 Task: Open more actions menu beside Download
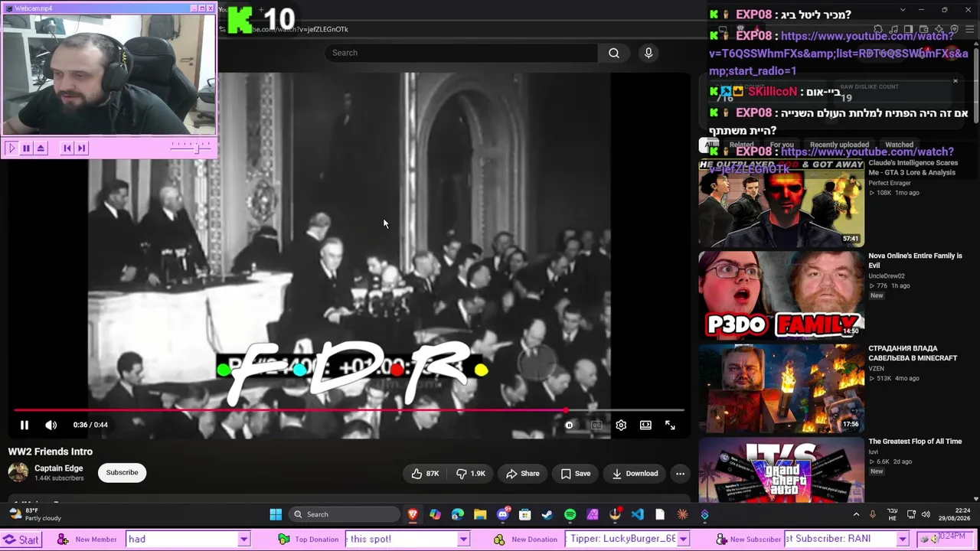coord(680,474)
